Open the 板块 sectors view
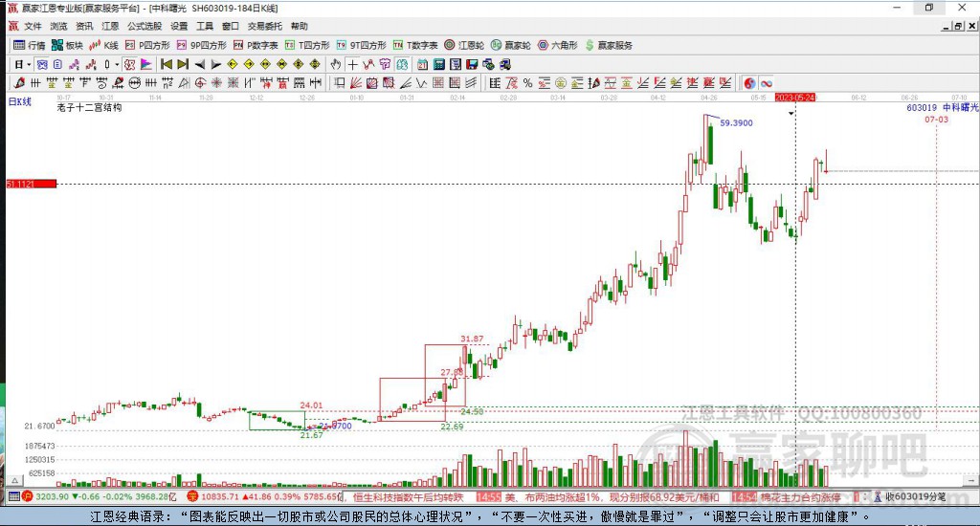 pyautogui.click(x=68, y=45)
